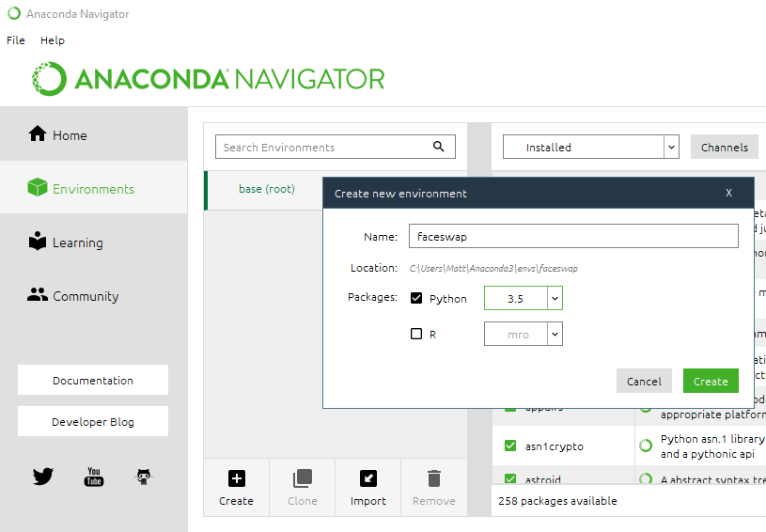
Task: Click the Anaconda Navigator logo
Action: (x=209, y=79)
